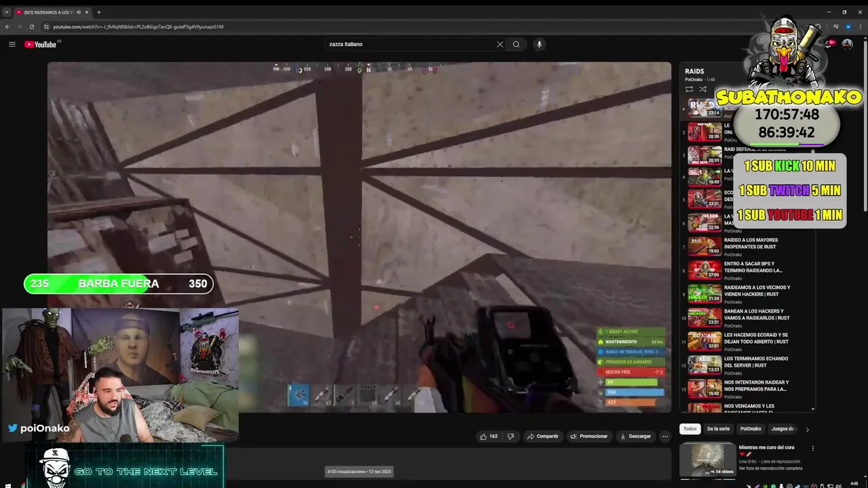Select the Todos filter chip
The width and height of the screenshot is (868, 488).
click(690, 429)
